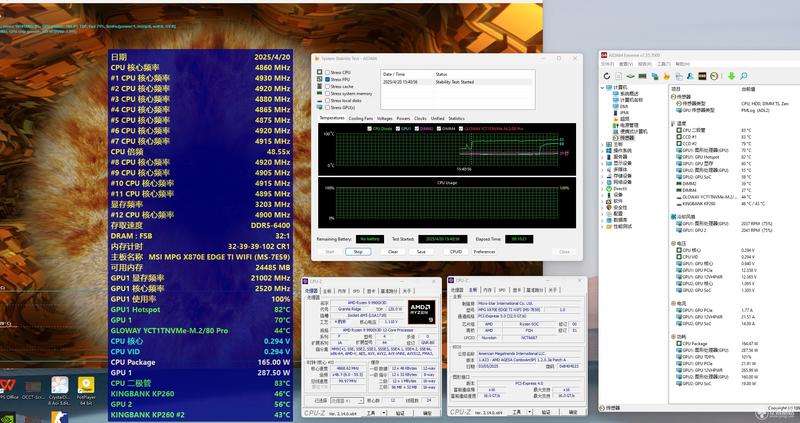Open PotPlayer 64 bit desktop shortcut

click(x=86, y=390)
